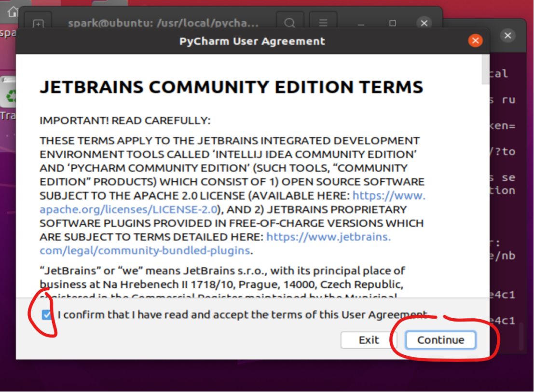
Task: Click the Continue button
Action: [x=441, y=340]
